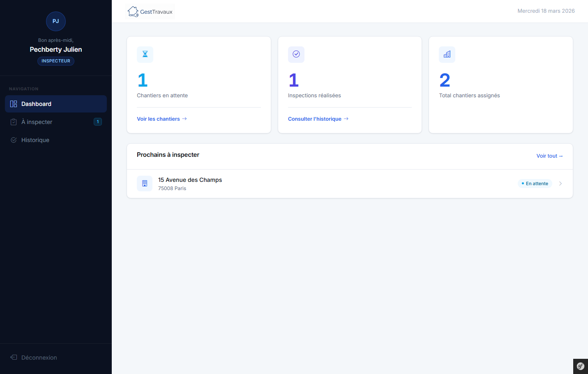Click the Déconnexion logout icon
Screen dimensions: 588x374
[x=14, y=358]
